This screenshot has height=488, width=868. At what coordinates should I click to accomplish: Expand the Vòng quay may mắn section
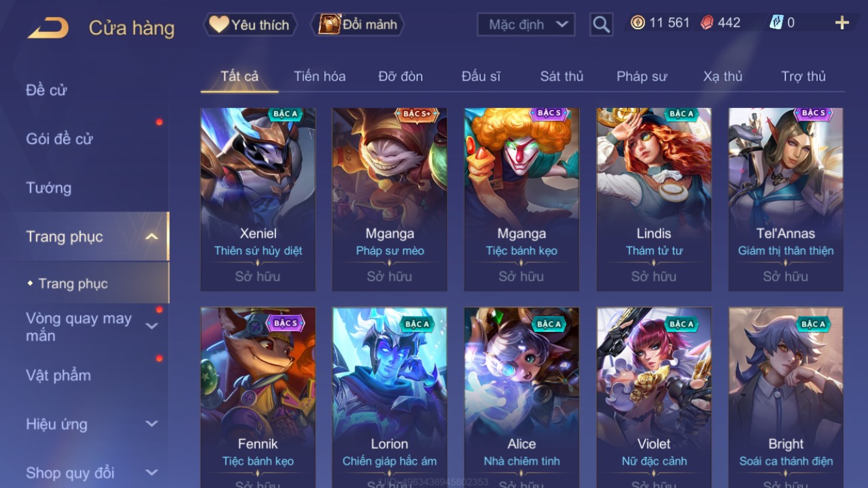click(151, 326)
